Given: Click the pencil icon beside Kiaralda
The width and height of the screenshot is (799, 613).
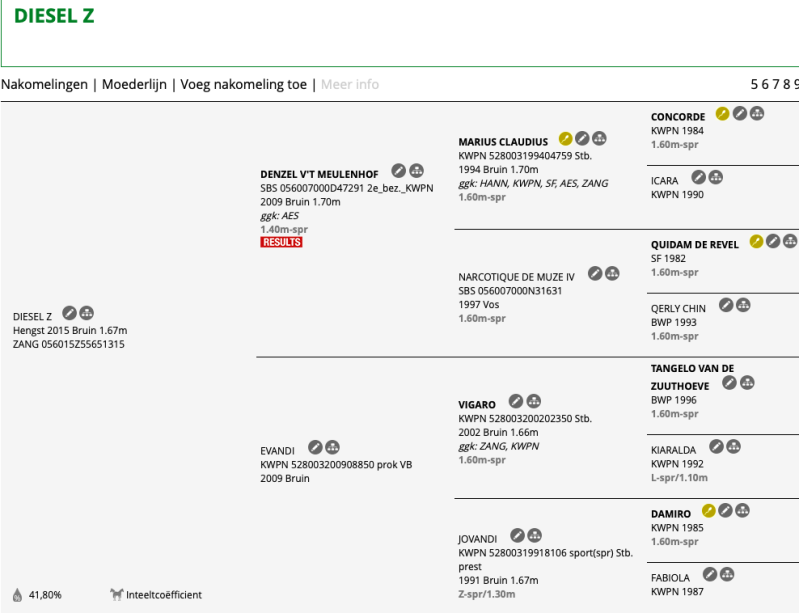Looking at the screenshot, I should pos(717,447).
